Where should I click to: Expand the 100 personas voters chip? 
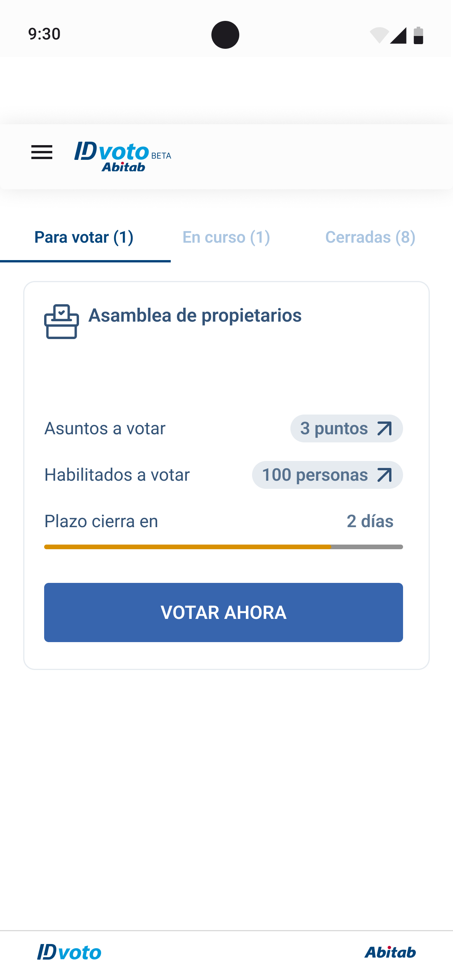pos(315,475)
